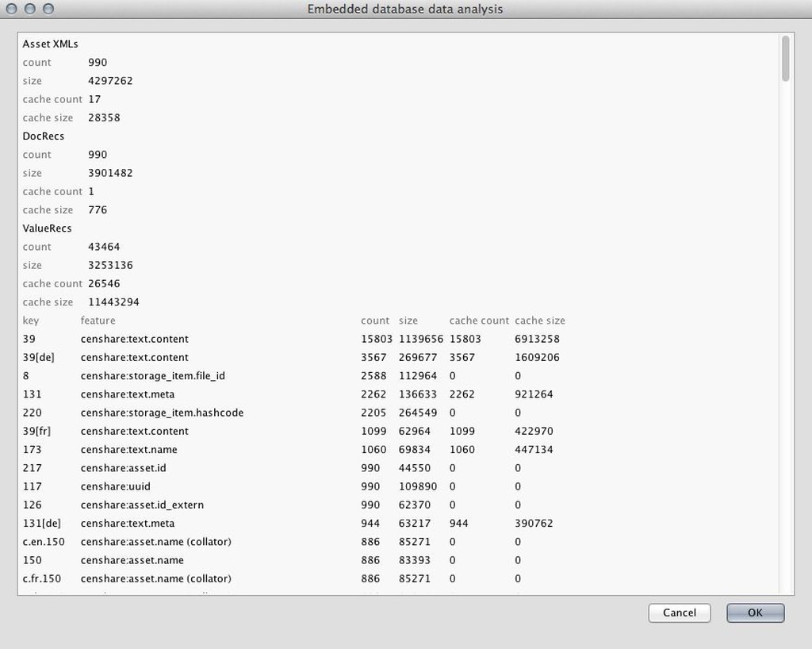
Task: Close the dialog with the red window button
Action: point(12,9)
